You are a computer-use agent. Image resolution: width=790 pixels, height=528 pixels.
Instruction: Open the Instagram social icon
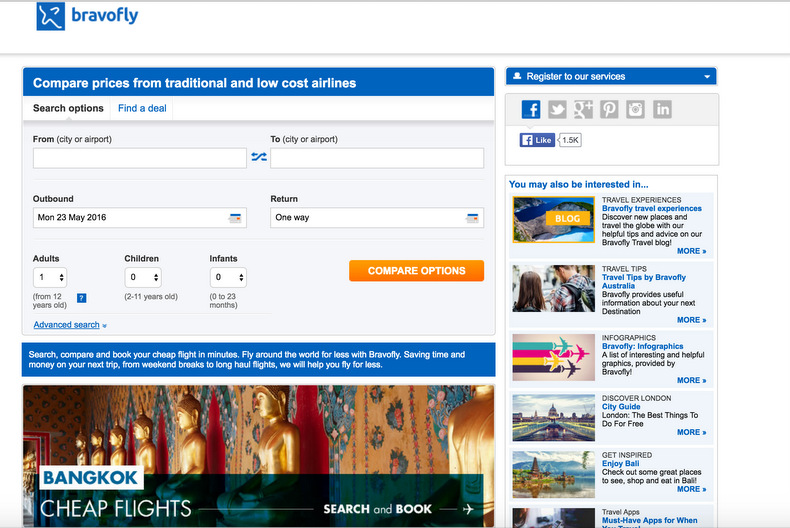[x=635, y=109]
